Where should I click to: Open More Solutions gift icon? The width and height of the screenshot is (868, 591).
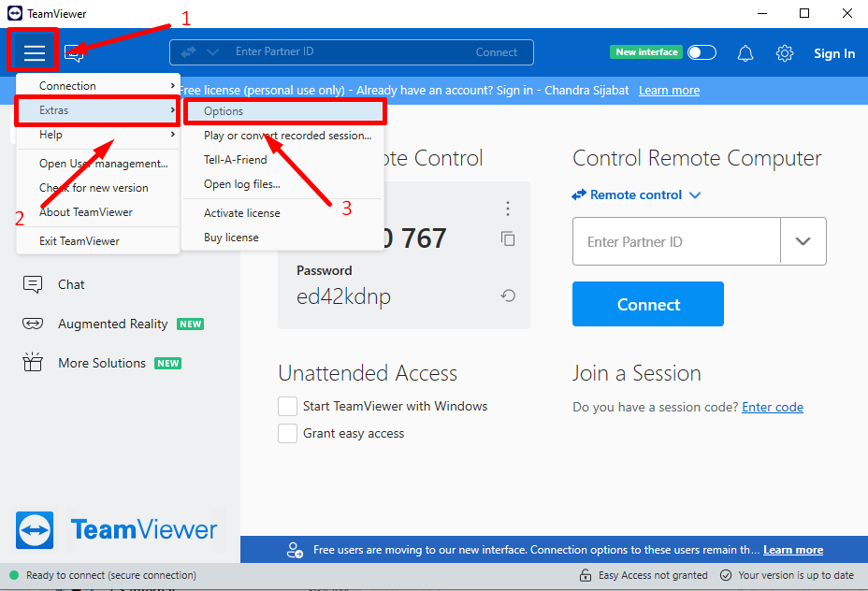point(33,362)
